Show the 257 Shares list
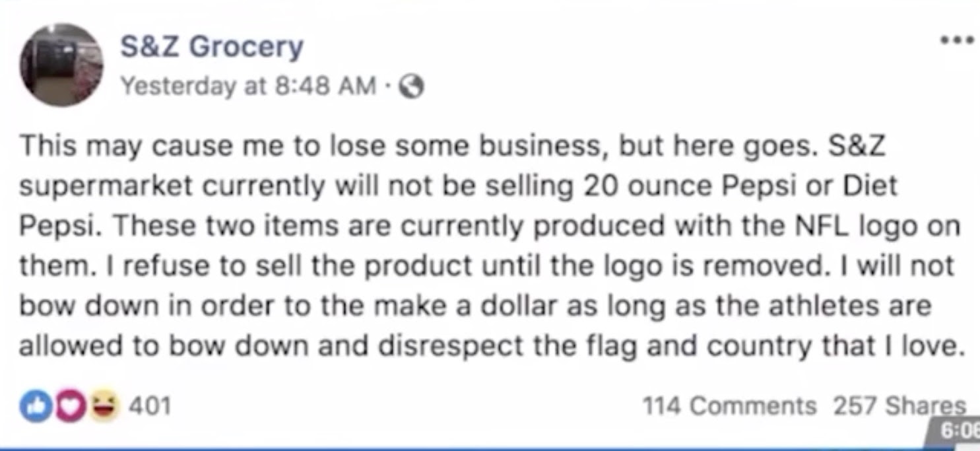 899,405
